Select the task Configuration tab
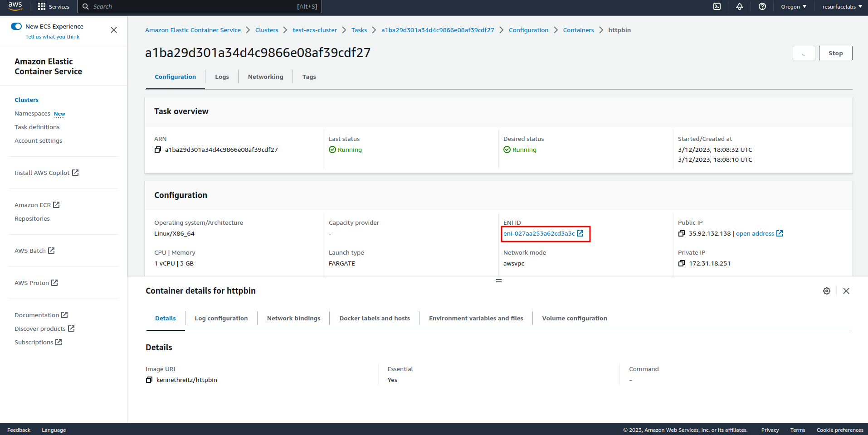 [x=176, y=77]
